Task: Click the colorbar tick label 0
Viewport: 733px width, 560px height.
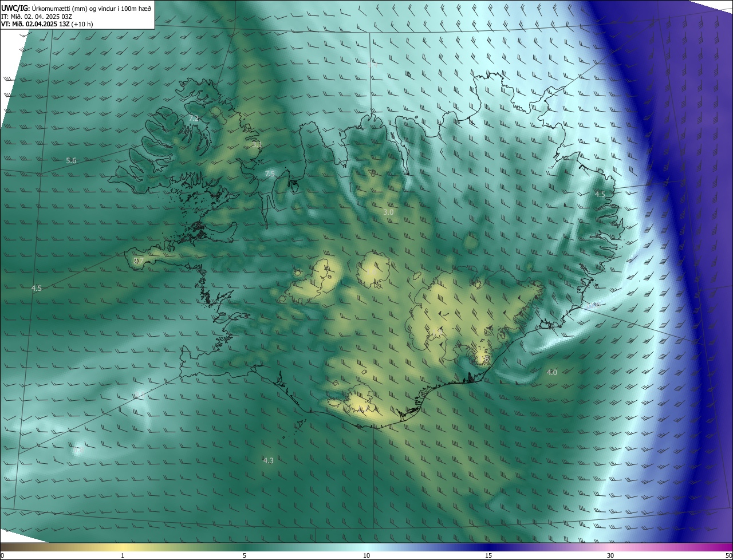Action: pyautogui.click(x=2, y=555)
